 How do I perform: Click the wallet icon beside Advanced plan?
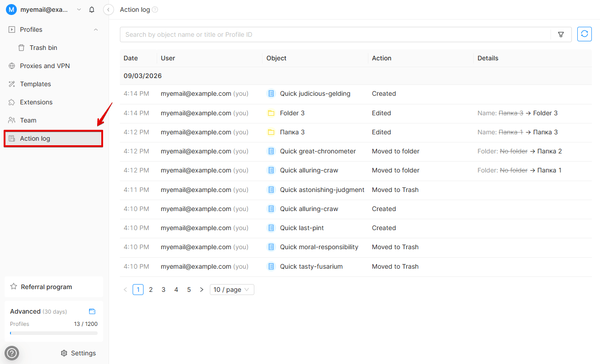pyautogui.click(x=92, y=311)
